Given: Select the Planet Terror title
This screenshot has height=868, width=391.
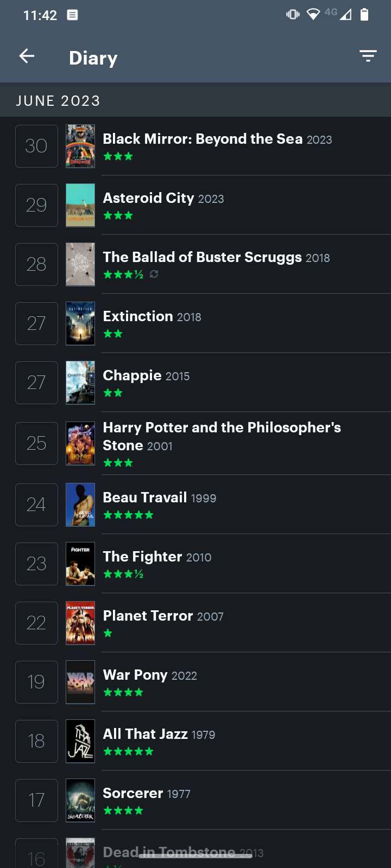Looking at the screenshot, I should click(148, 616).
